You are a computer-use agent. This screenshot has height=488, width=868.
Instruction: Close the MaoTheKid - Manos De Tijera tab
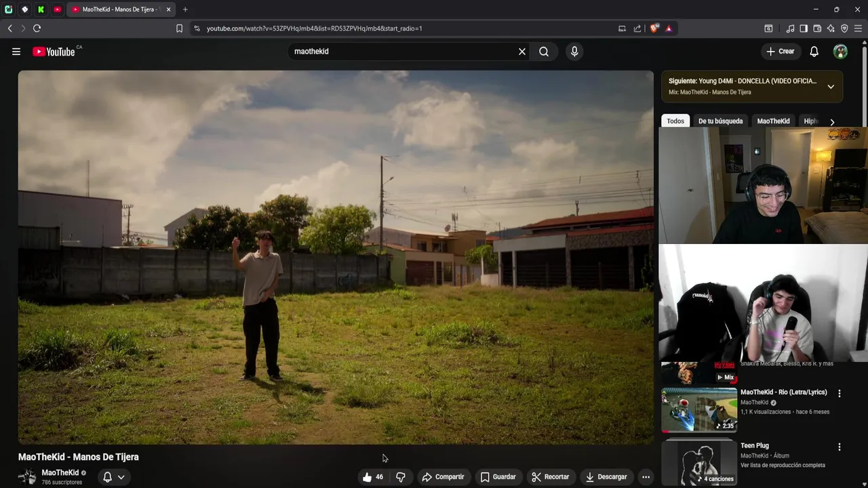(168, 9)
